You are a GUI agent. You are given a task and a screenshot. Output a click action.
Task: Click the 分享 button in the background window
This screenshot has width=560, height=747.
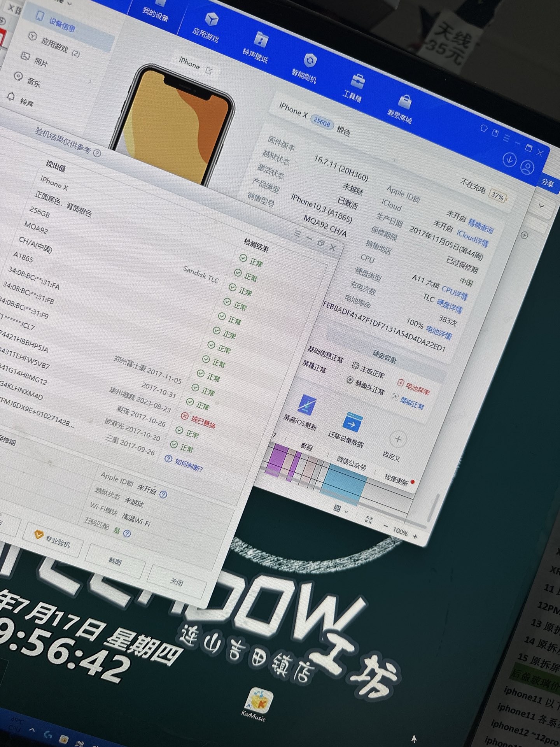[547, 182]
